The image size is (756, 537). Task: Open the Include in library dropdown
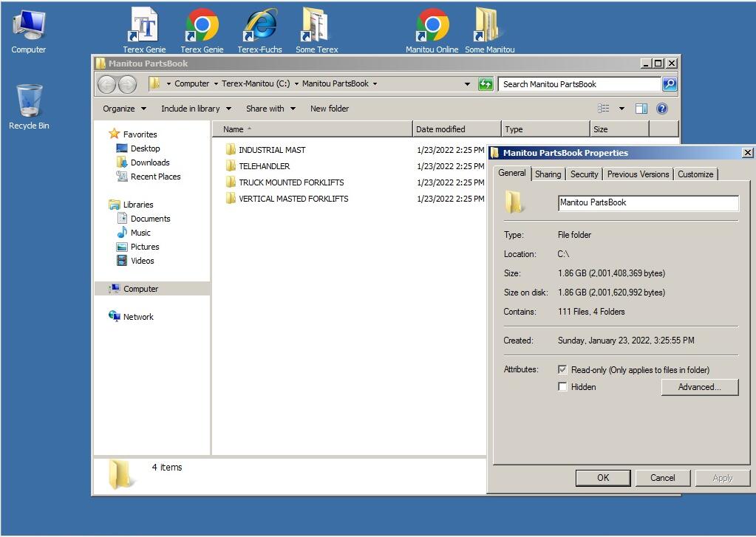[x=197, y=109]
